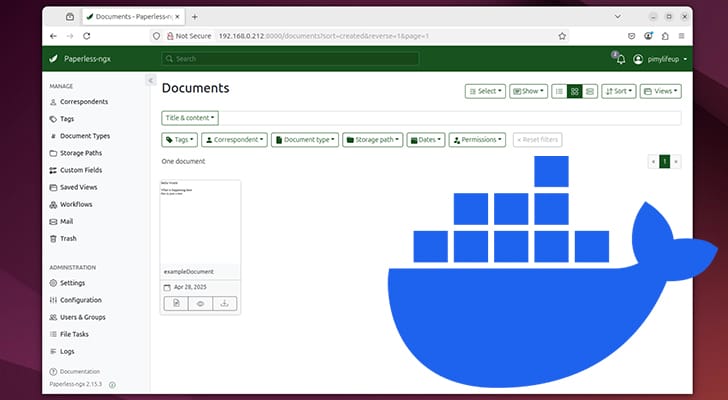Click the browser address bar URL
The height and width of the screenshot is (400, 728).
[324, 36]
